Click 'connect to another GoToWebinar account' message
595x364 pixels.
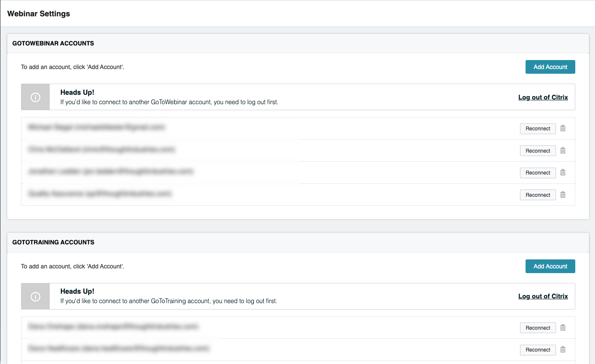tap(169, 102)
